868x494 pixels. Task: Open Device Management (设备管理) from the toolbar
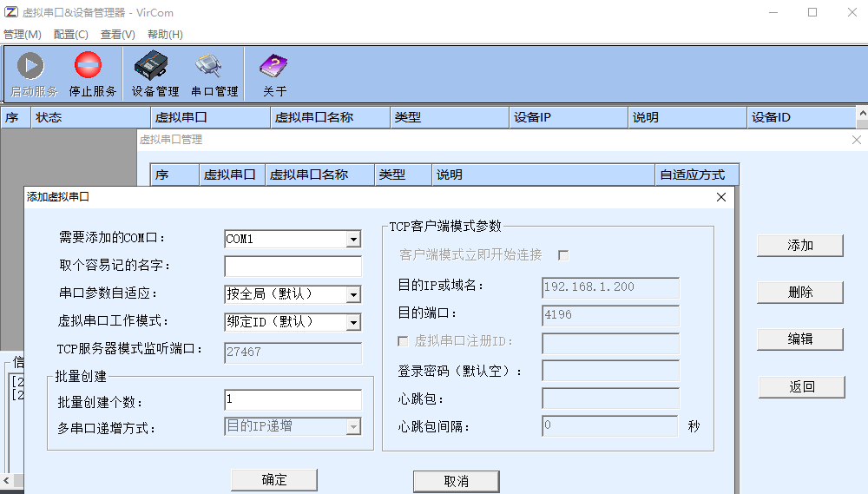[155, 74]
